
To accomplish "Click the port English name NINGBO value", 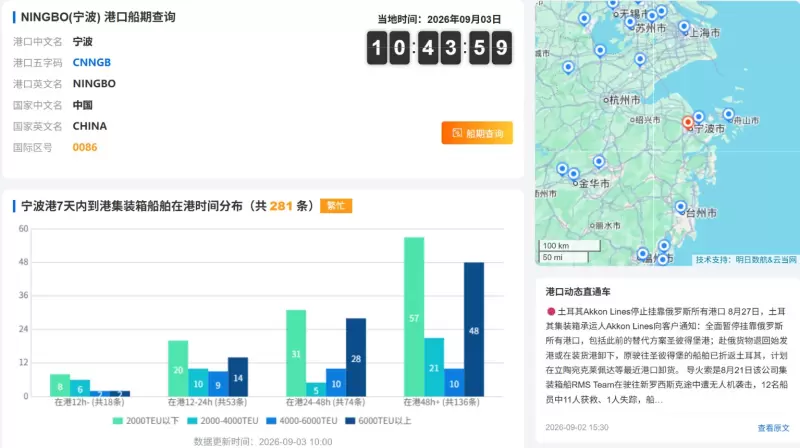I will (94, 84).
